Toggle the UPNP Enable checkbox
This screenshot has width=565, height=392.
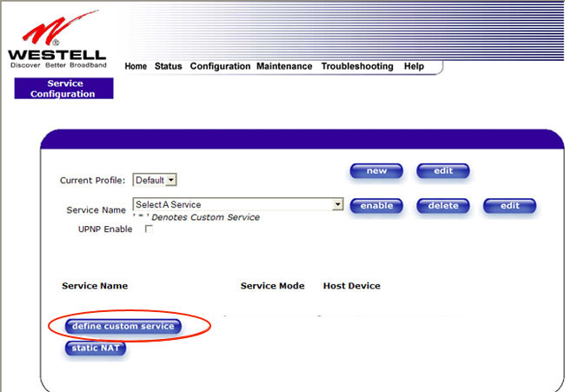(149, 229)
